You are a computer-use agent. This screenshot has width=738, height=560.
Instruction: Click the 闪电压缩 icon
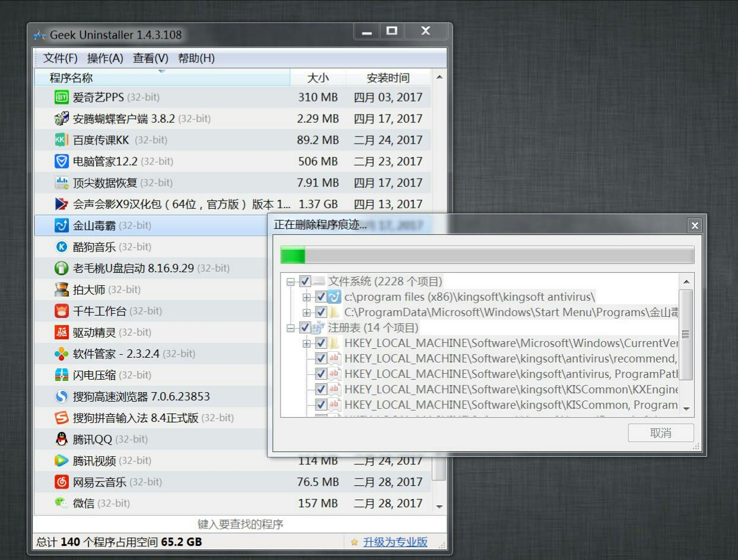[x=62, y=375]
